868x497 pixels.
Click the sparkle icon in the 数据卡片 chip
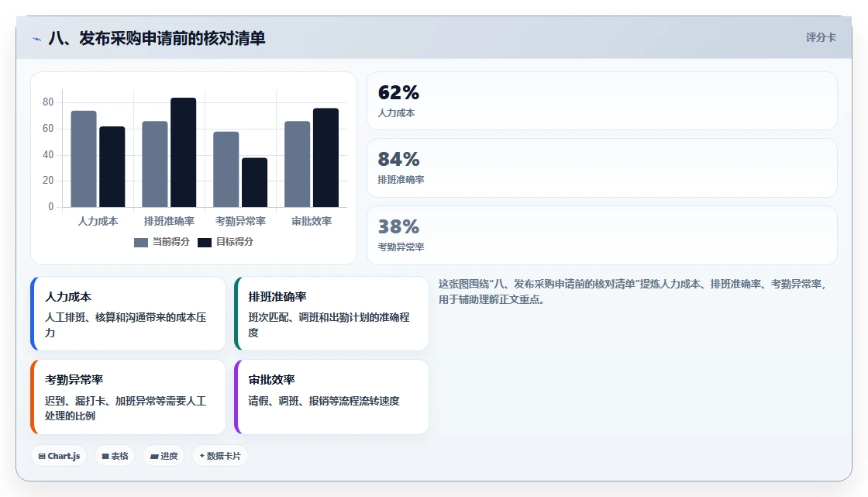pos(202,456)
